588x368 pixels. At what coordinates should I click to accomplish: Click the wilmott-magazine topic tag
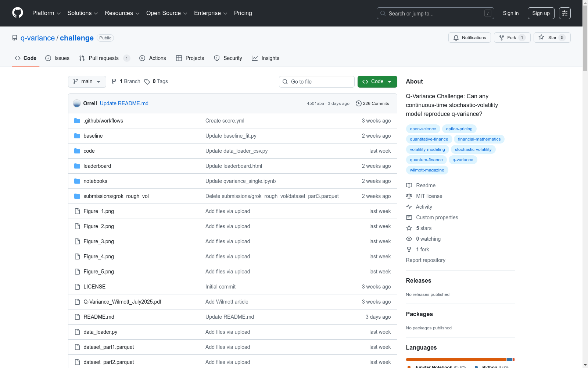427,170
